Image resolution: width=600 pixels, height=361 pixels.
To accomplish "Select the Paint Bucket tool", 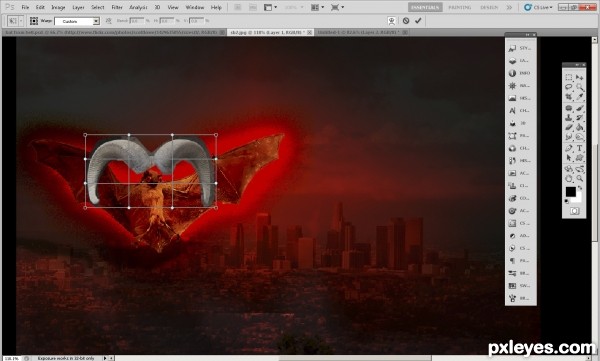I will (x=580, y=127).
